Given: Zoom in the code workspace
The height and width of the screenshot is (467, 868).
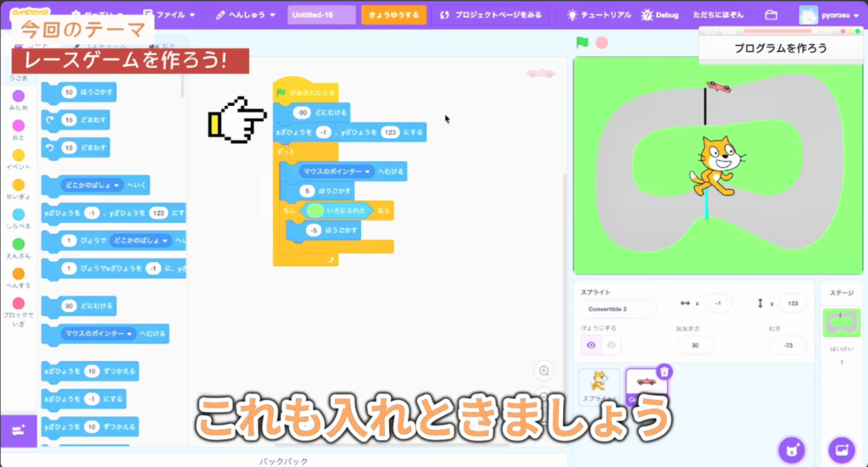Looking at the screenshot, I should [544, 370].
